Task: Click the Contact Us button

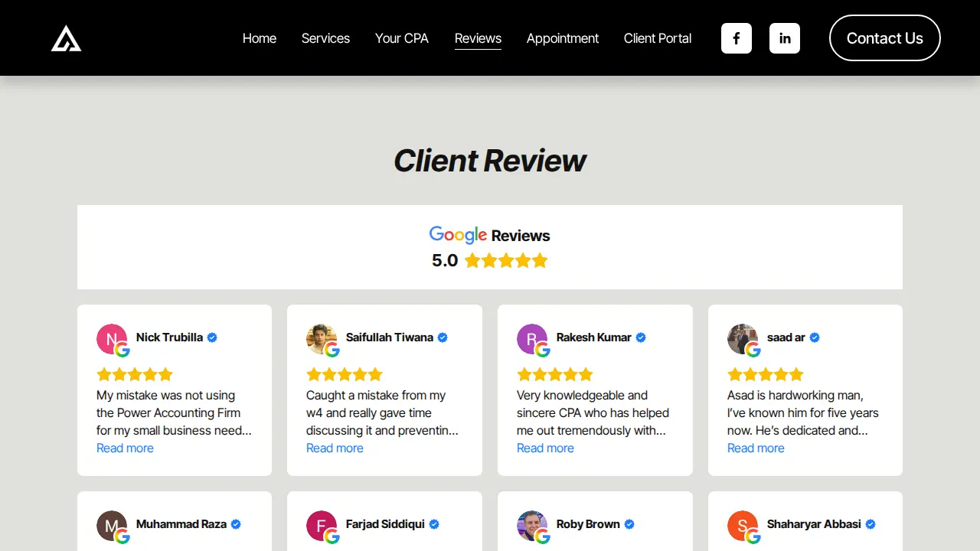Action: coord(885,38)
